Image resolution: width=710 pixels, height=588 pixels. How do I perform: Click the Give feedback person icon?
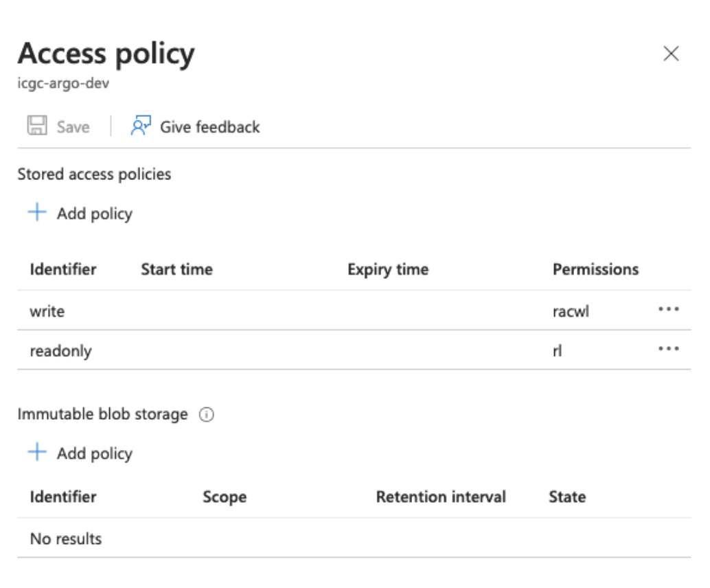tap(139, 126)
